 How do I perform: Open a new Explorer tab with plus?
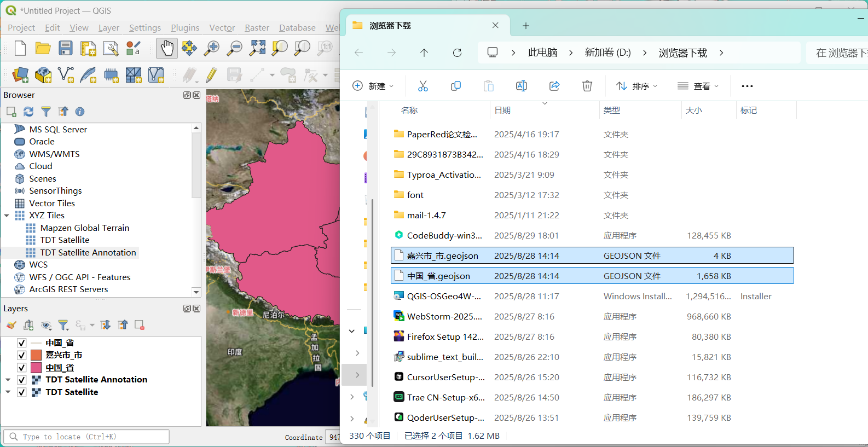coord(525,25)
